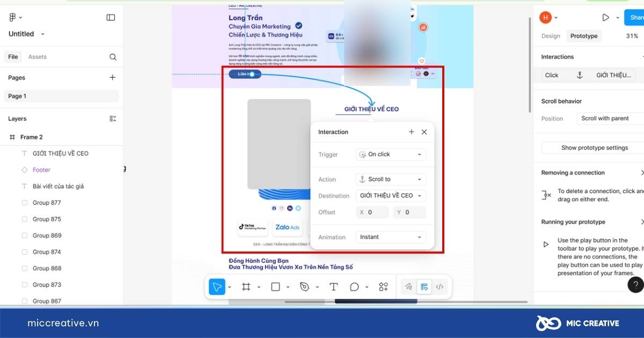The image size is (644, 338).
Task: Toggle the sidebar panel layout icon
Action: click(x=111, y=18)
